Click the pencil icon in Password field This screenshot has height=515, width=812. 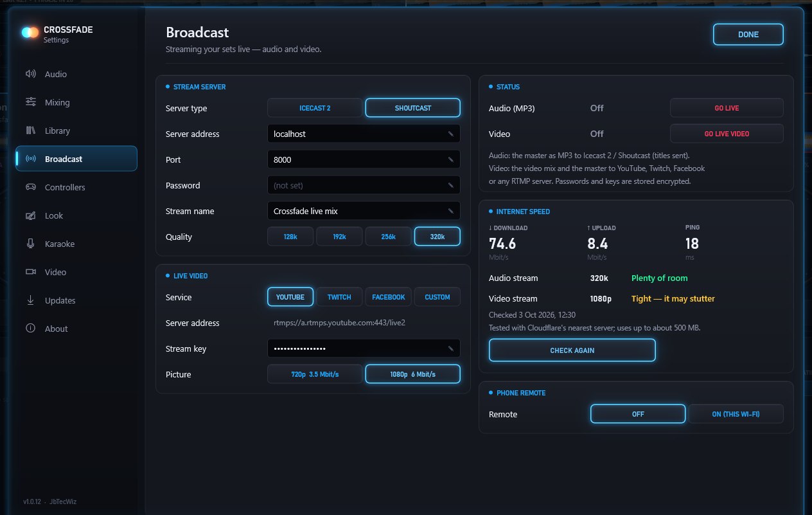click(x=451, y=185)
